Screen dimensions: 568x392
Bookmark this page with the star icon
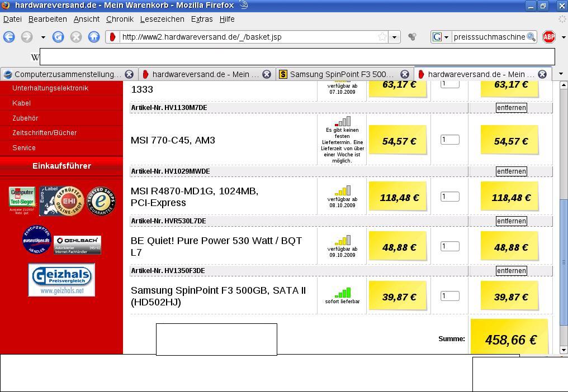point(382,36)
